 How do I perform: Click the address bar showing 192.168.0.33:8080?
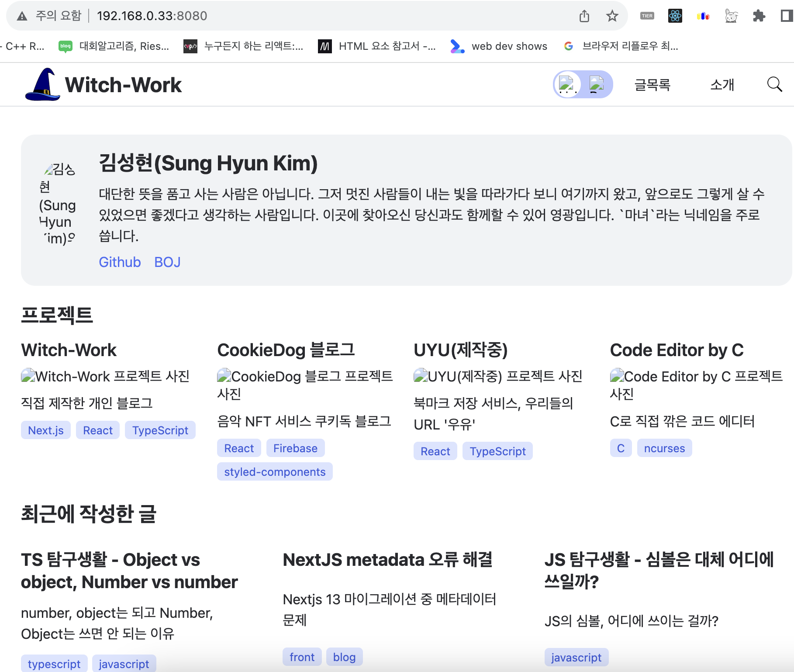pyautogui.click(x=152, y=15)
